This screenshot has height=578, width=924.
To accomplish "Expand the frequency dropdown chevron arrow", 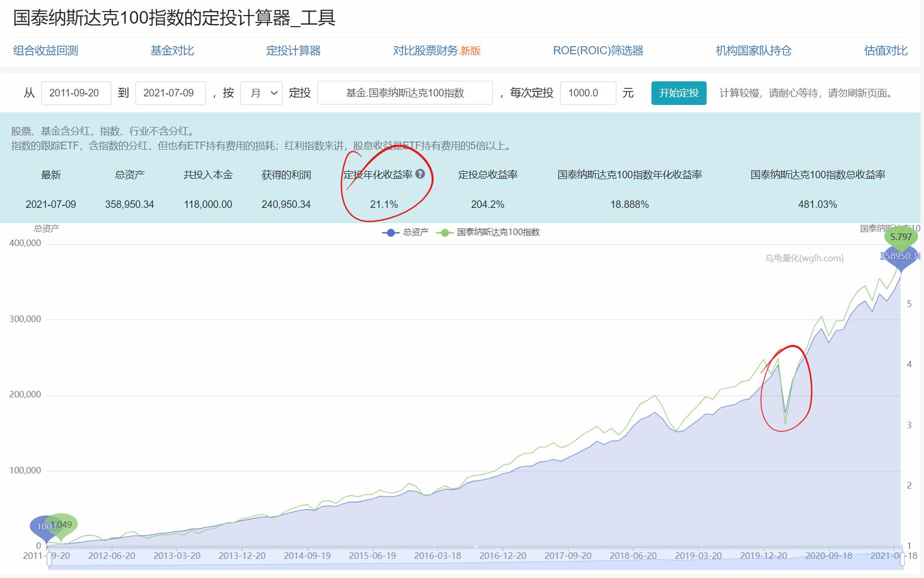I will coord(274,92).
